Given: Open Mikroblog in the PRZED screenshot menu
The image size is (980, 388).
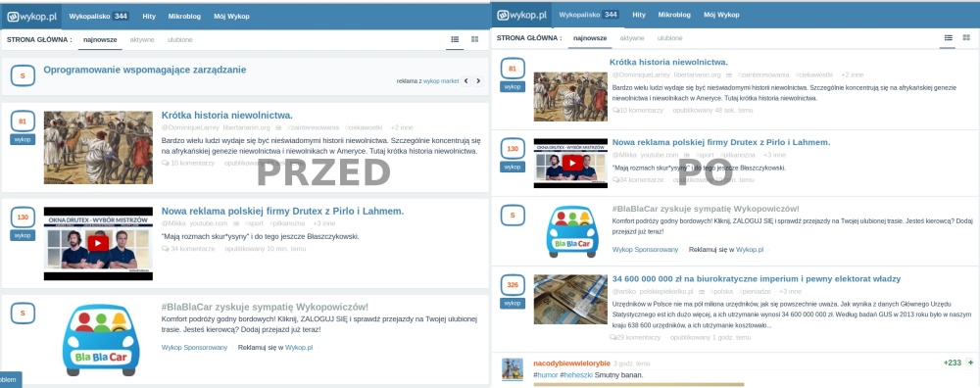Looking at the screenshot, I should pos(184,17).
